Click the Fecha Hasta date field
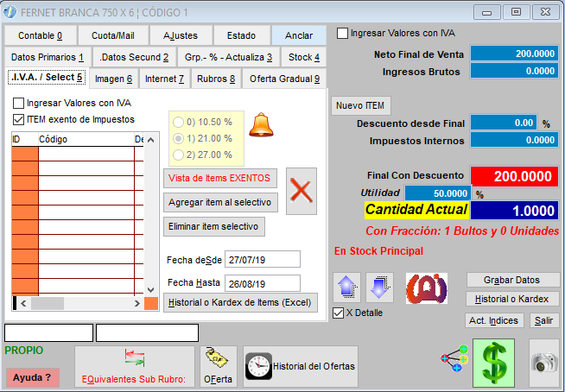 (x=263, y=283)
